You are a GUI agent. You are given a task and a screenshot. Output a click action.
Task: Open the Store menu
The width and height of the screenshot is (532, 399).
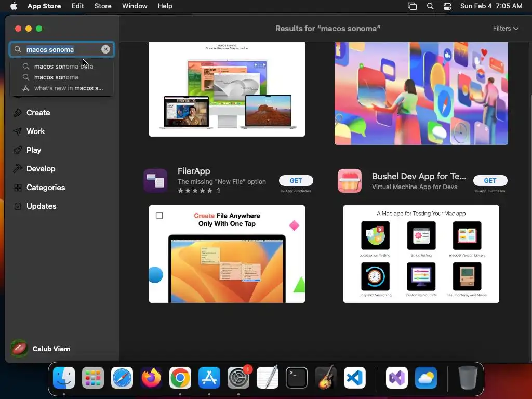tap(103, 6)
